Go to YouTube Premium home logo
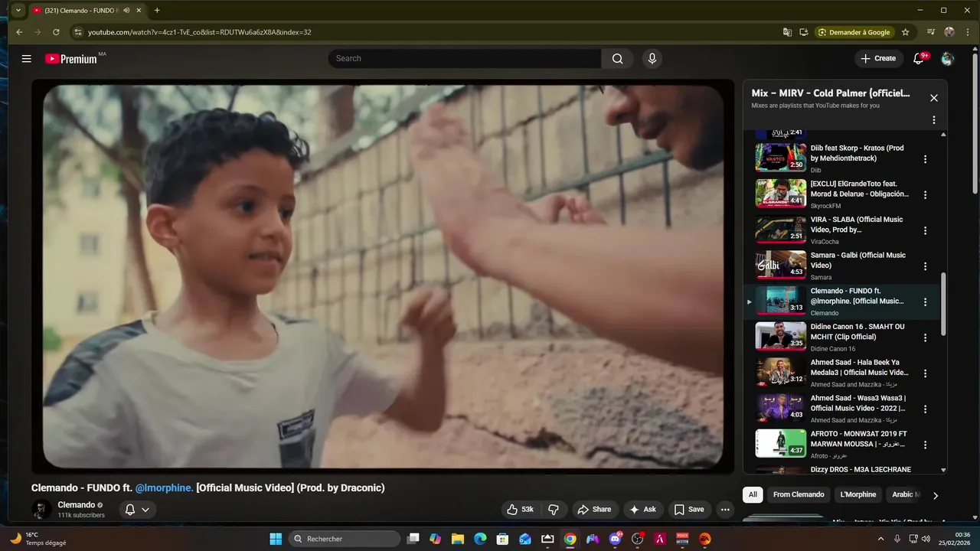 pos(70,59)
